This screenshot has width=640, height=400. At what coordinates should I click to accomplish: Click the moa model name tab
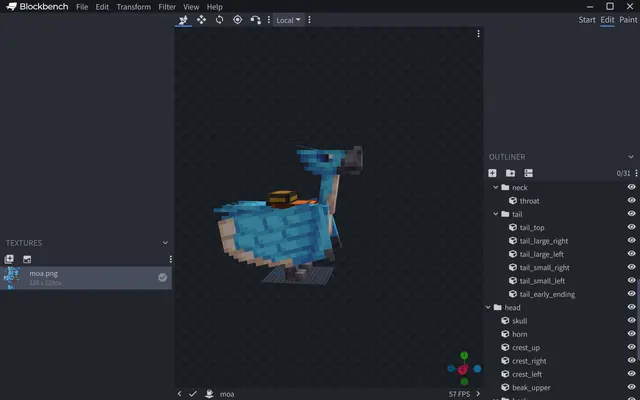coord(227,394)
